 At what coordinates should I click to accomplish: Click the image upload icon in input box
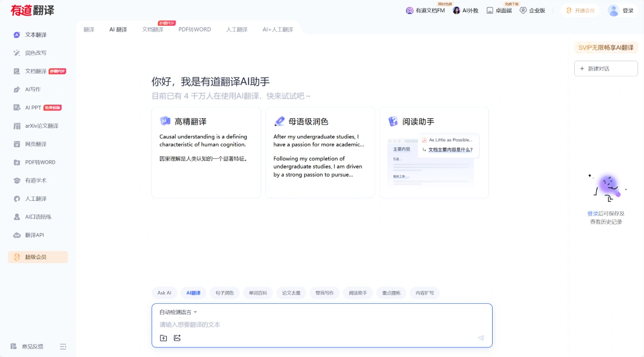177,338
